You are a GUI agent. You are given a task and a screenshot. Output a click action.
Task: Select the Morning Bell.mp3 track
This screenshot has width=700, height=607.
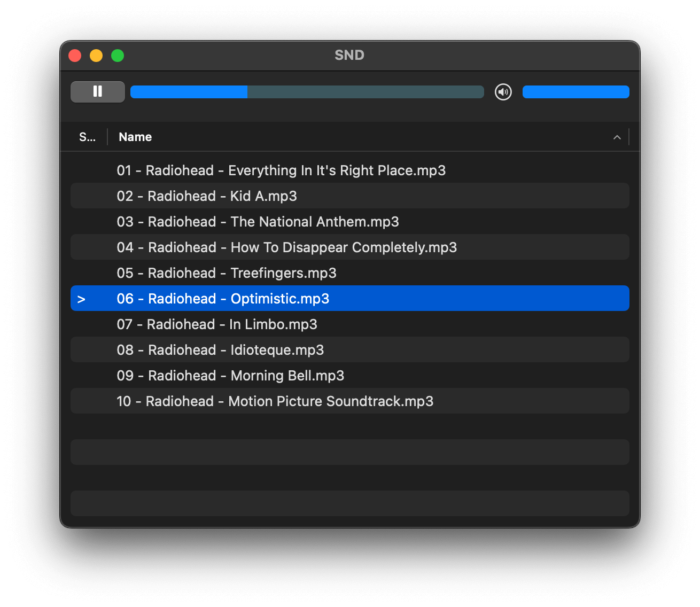(230, 376)
